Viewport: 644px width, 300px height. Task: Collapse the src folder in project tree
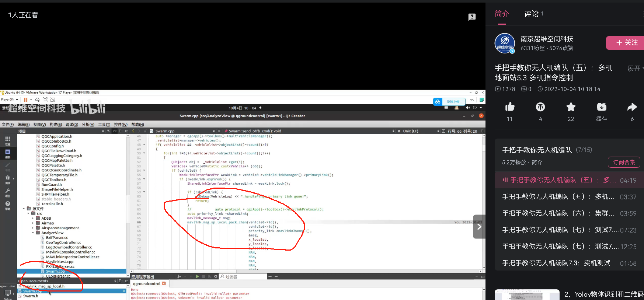click(28, 213)
